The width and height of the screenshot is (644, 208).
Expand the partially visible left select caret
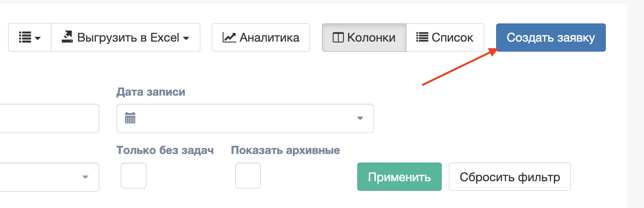(85, 177)
